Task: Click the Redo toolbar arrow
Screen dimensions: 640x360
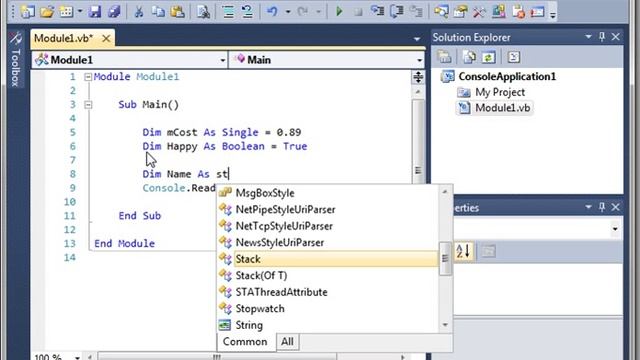Action: (x=303, y=11)
